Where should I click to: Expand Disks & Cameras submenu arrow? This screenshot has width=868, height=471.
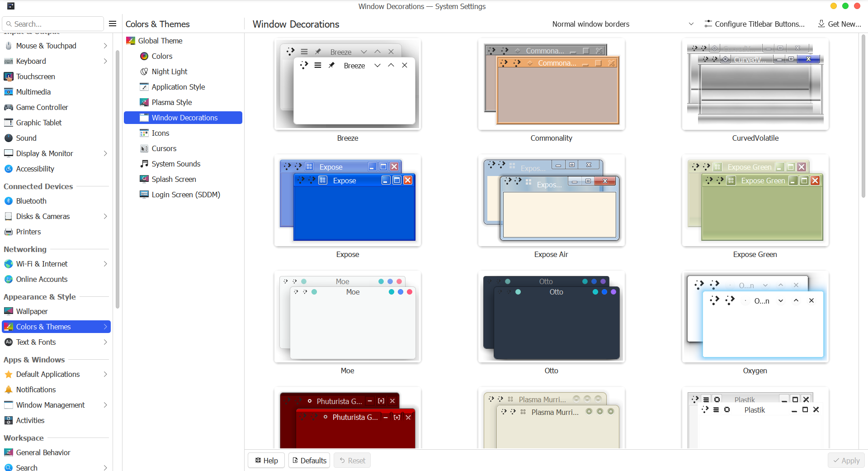pyautogui.click(x=105, y=216)
